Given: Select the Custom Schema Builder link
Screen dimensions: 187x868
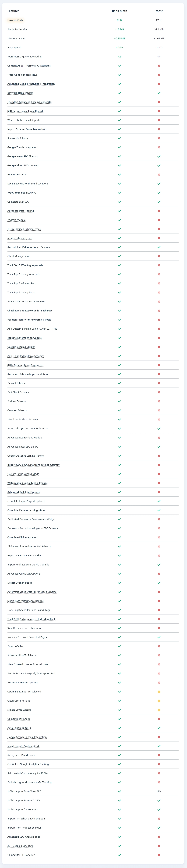Looking at the screenshot, I should [21, 347].
